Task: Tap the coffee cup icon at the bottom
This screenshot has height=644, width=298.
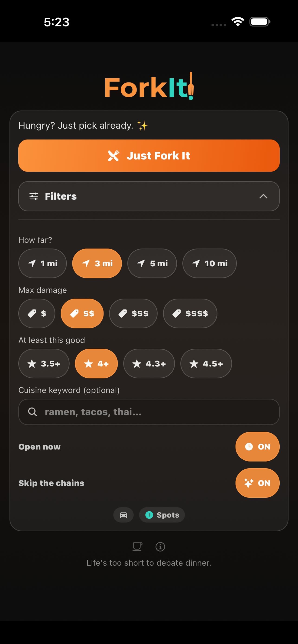Action: [137, 546]
